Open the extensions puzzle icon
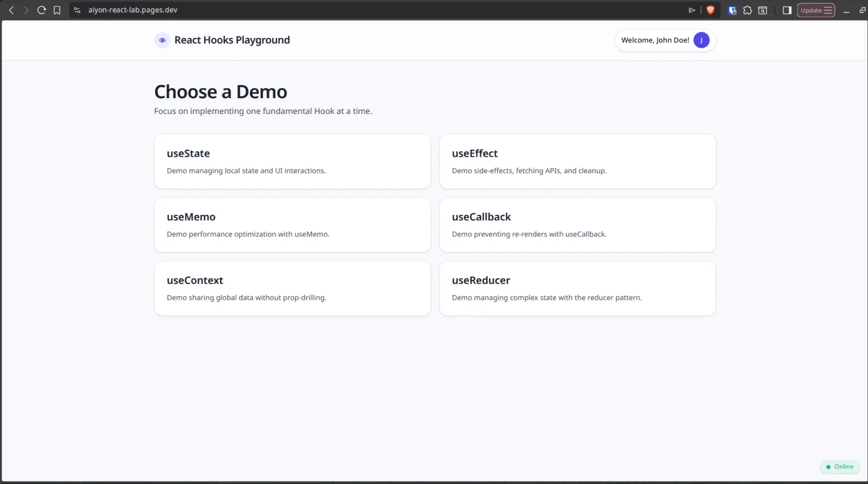 point(748,10)
